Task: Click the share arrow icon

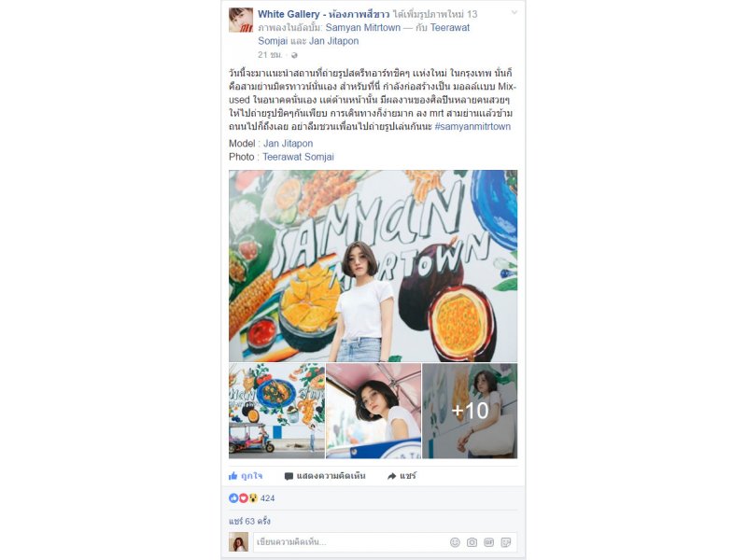Action: [x=391, y=476]
